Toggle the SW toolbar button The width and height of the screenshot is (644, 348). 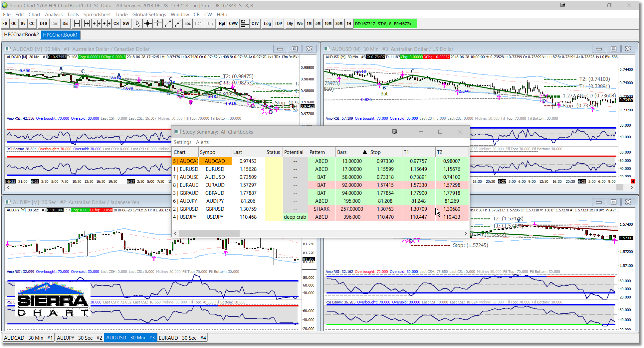pos(126,23)
